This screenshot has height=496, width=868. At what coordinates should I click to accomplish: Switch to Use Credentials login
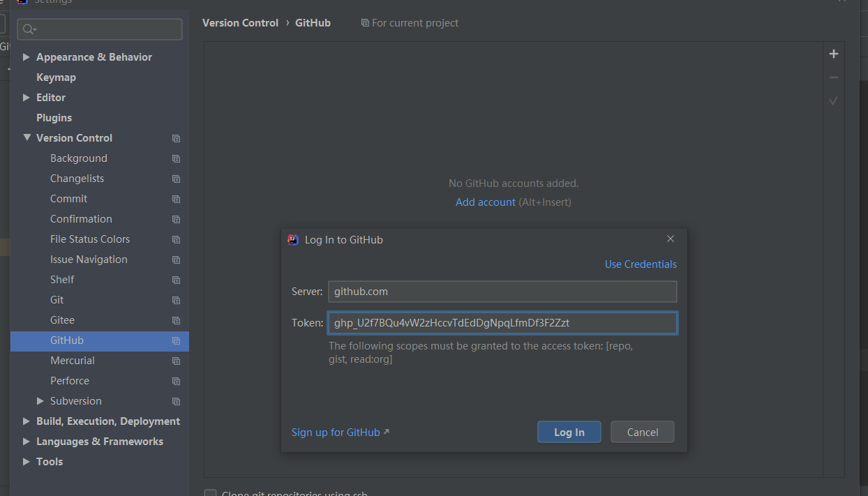click(641, 264)
